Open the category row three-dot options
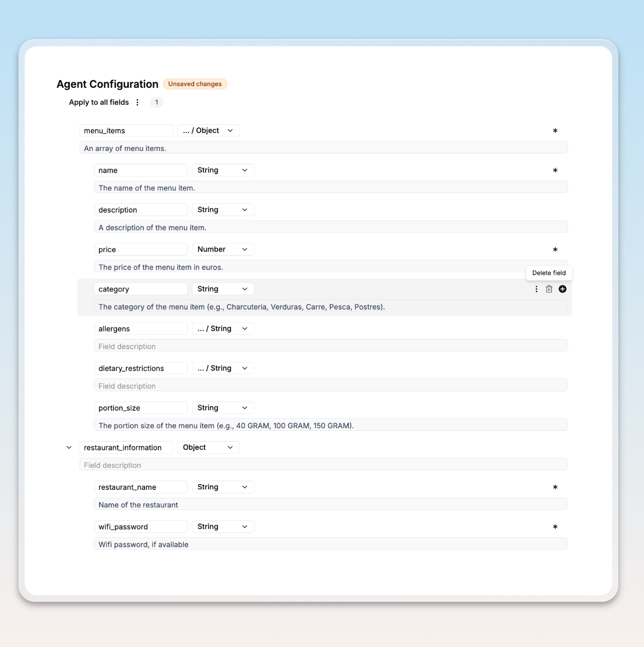The height and width of the screenshot is (647, 644). point(536,289)
